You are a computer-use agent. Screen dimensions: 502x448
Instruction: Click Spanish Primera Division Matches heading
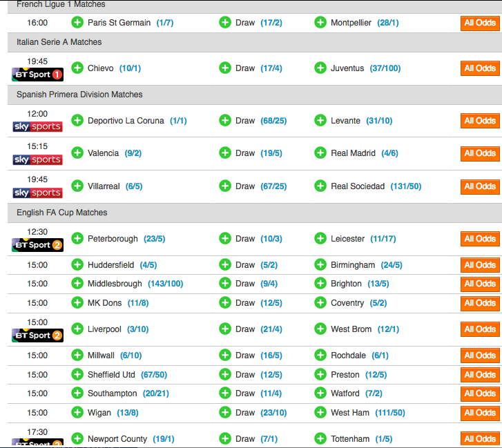(79, 95)
